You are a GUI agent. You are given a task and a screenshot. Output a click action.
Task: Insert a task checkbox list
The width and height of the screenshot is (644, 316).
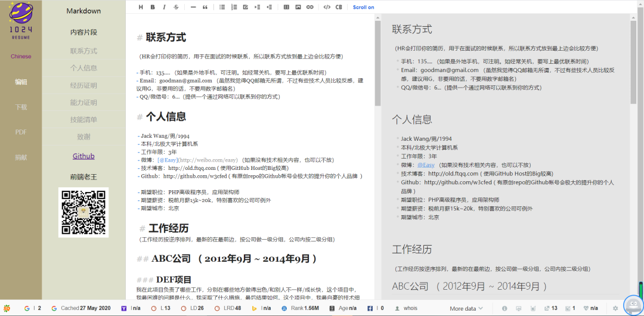(x=246, y=7)
